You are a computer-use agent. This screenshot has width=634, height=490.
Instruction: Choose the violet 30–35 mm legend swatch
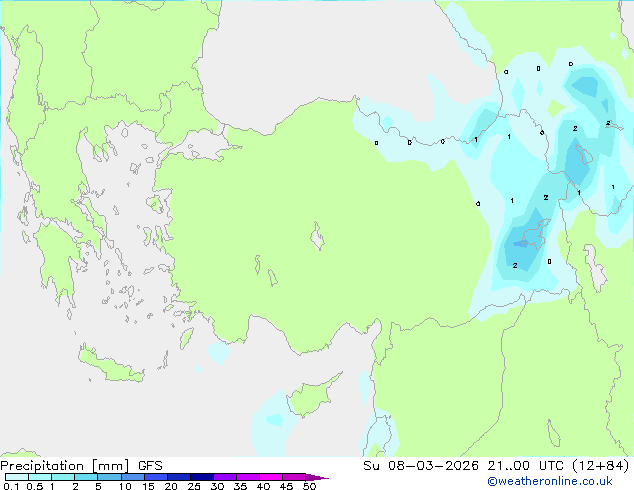pyautogui.click(x=225, y=477)
